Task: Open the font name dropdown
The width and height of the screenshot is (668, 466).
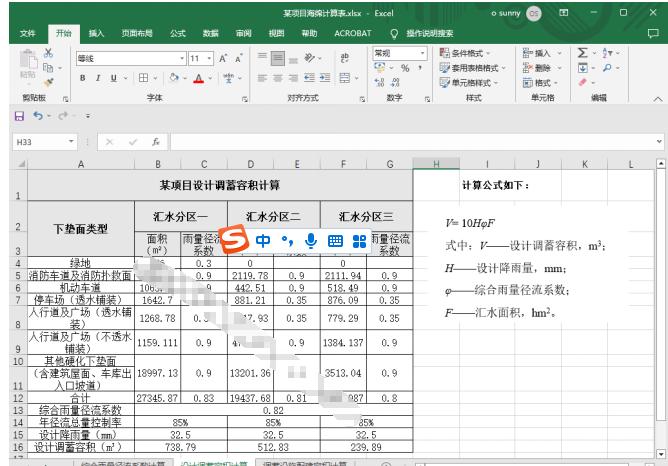Action: tap(182, 58)
